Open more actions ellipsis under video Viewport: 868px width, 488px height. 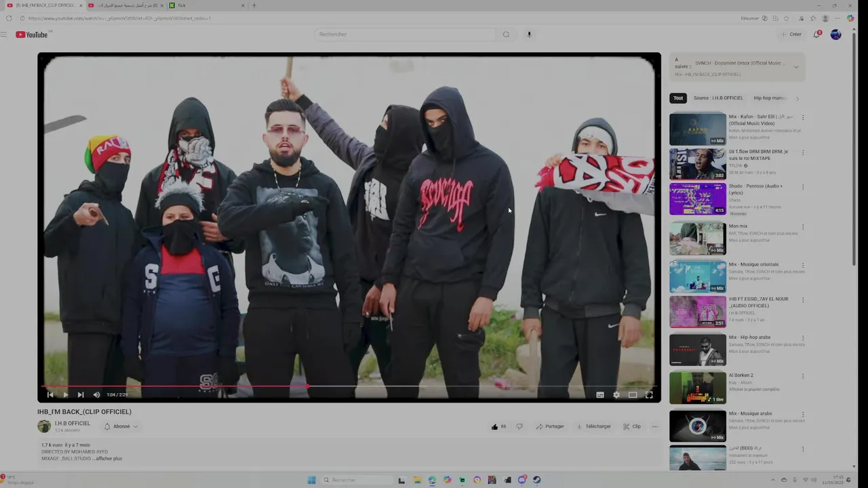[655, 426]
